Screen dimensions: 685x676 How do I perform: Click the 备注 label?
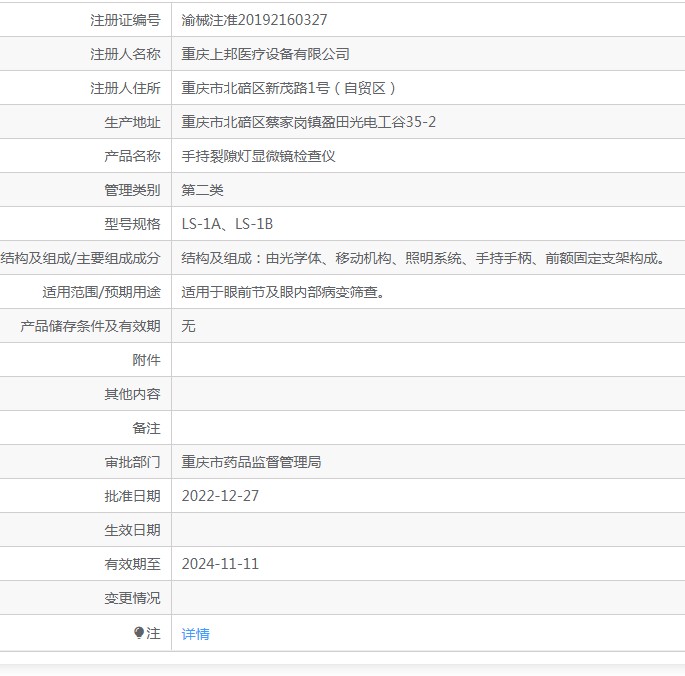pyautogui.click(x=146, y=428)
